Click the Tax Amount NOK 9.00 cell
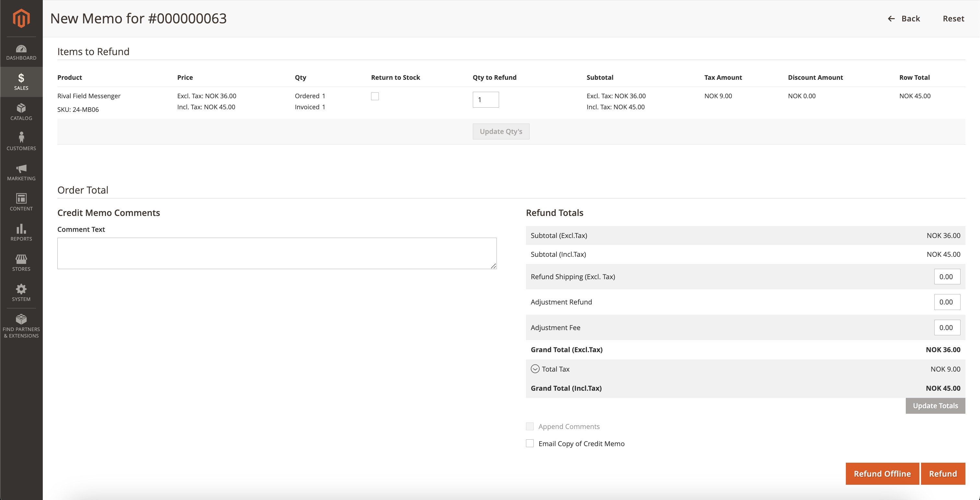980x500 pixels. [x=718, y=96]
